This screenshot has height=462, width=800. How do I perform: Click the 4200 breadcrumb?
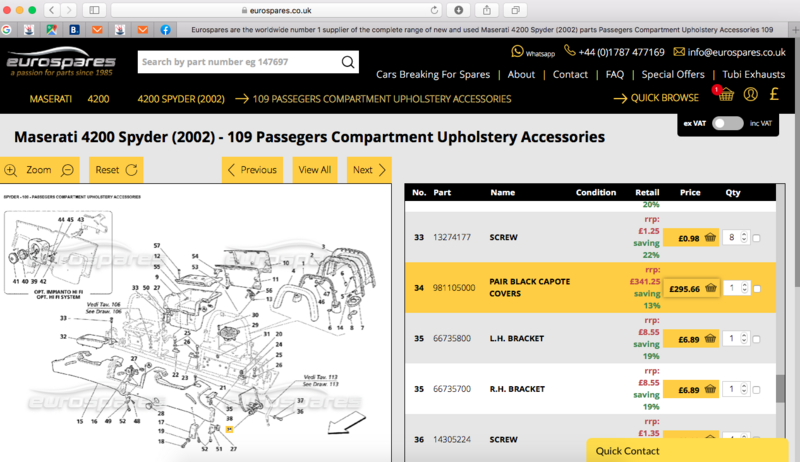pos(98,99)
